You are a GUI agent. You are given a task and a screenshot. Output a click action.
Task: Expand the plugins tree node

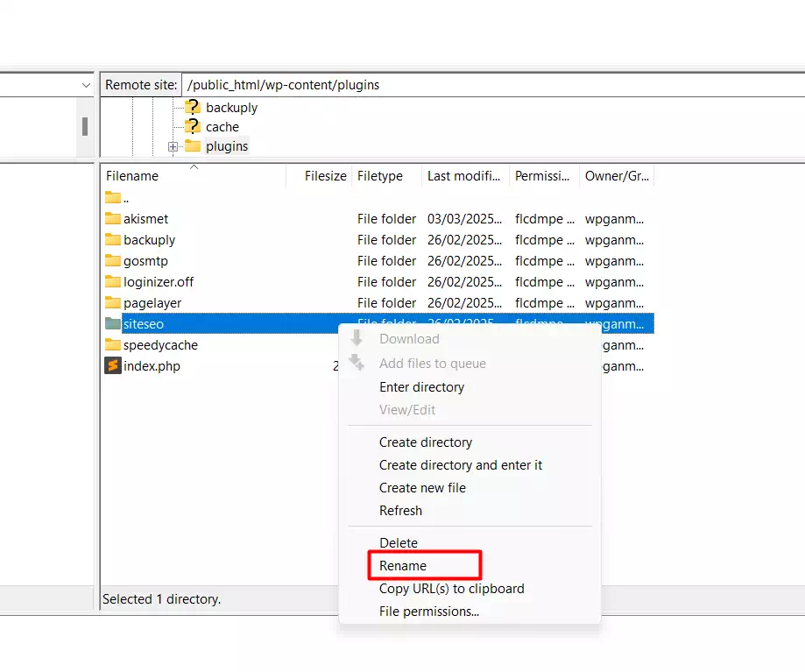coord(173,147)
